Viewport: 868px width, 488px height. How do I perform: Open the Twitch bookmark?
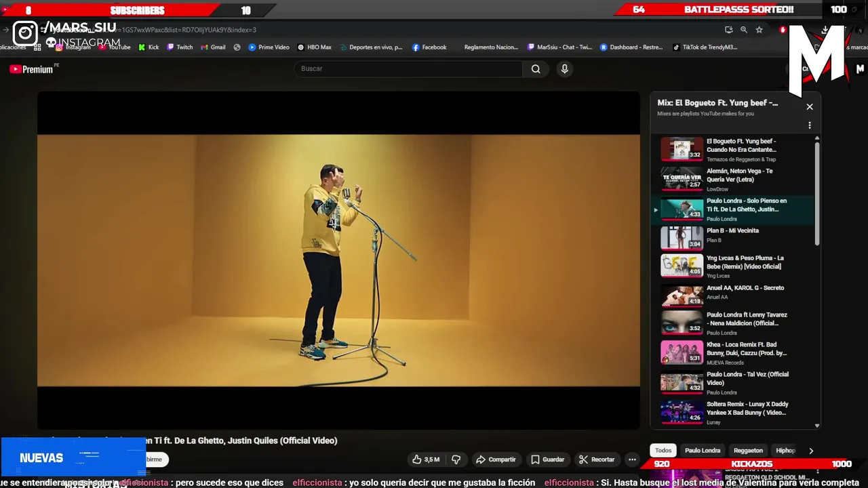(x=180, y=47)
